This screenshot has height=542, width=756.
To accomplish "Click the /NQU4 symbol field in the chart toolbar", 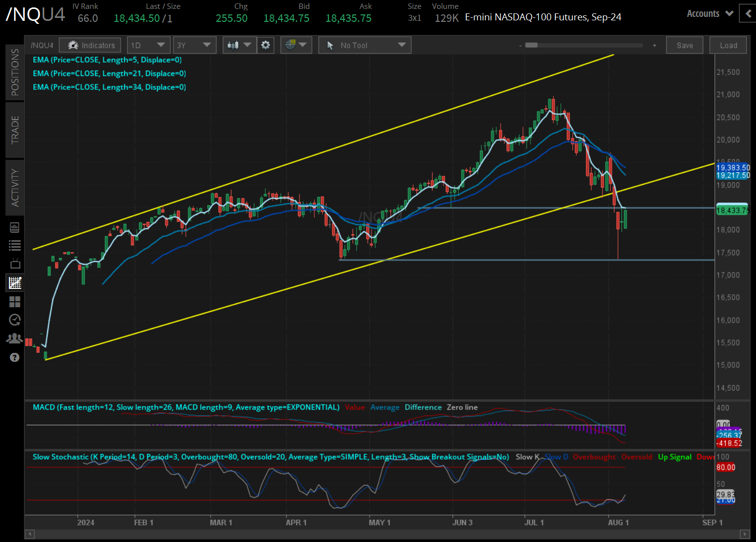I will (42, 45).
